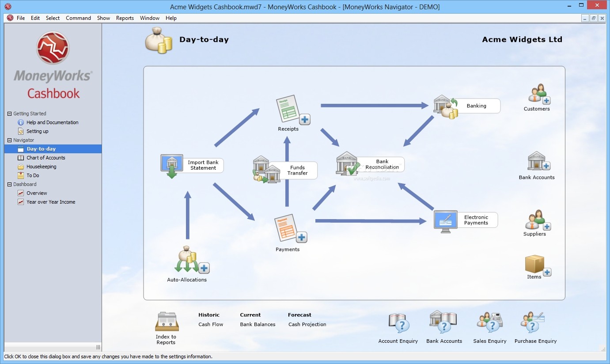
Task: Click the Help and Documentation info icon
Action: tap(21, 122)
